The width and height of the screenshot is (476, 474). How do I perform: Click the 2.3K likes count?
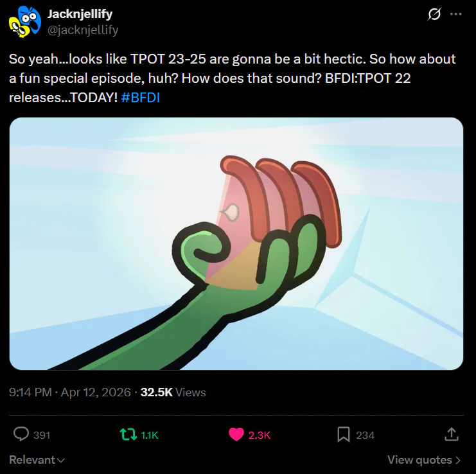click(x=260, y=435)
